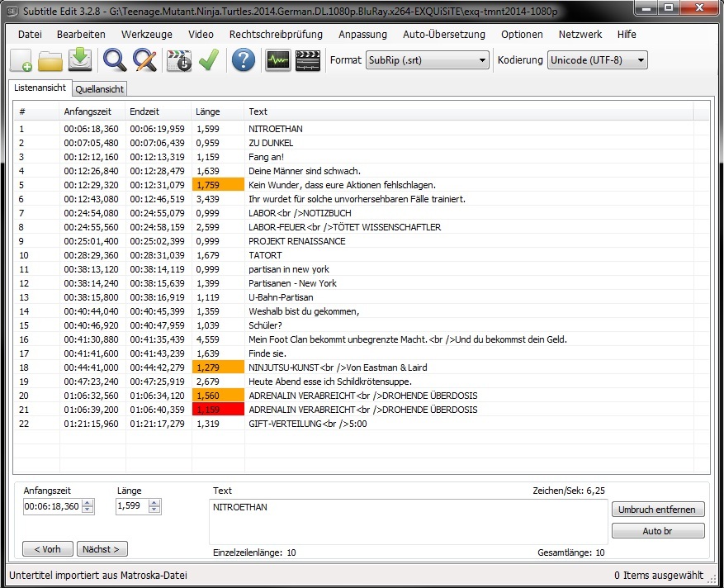Click the Umbruch entfernen button
The width and height of the screenshot is (724, 588).
pyautogui.click(x=658, y=510)
